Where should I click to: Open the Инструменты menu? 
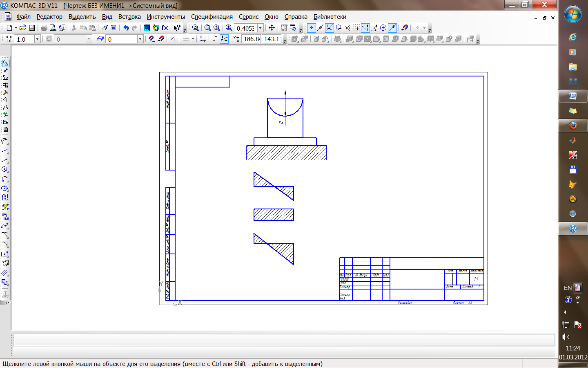[166, 17]
